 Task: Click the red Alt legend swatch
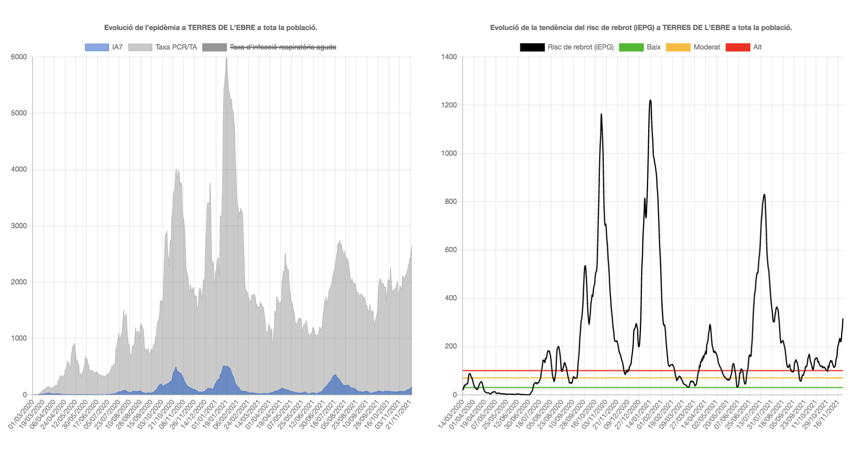(x=738, y=47)
